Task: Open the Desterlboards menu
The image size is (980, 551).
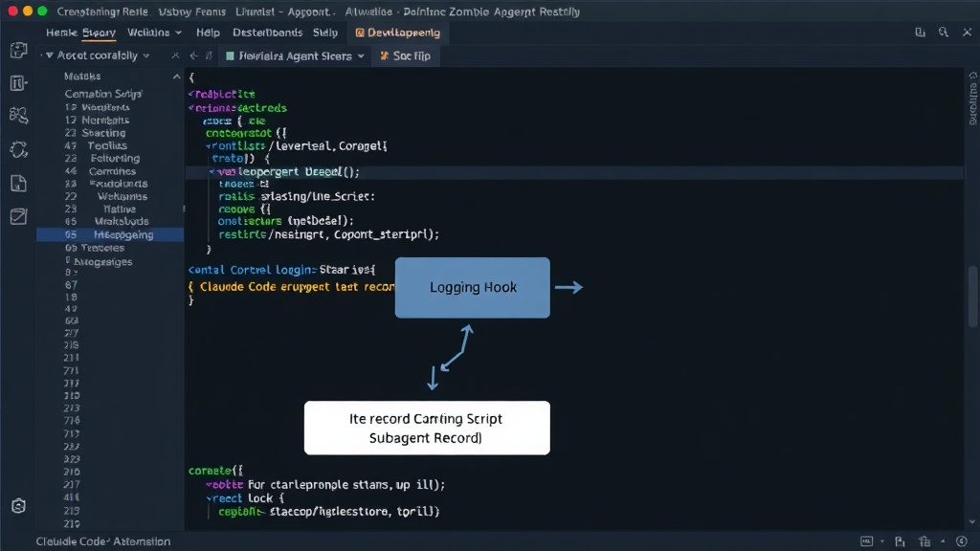Action: (268, 33)
